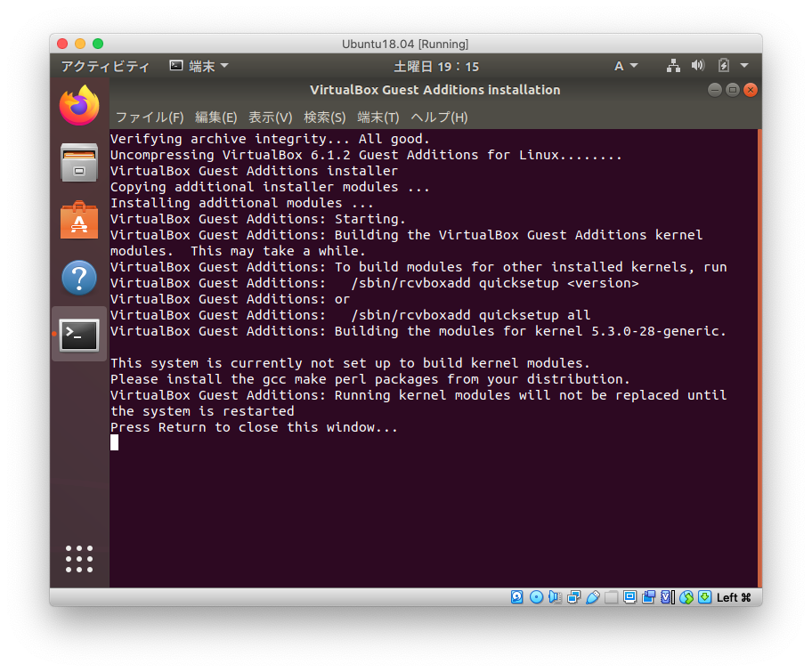Open the ファイル(F) menu

[x=150, y=117]
